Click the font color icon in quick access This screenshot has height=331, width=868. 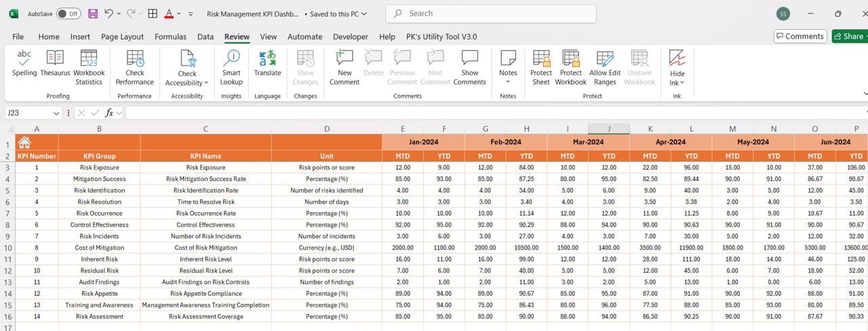169,14
